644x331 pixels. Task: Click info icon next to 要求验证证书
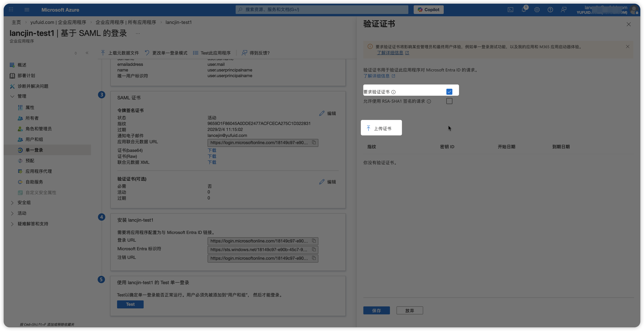pyautogui.click(x=394, y=92)
